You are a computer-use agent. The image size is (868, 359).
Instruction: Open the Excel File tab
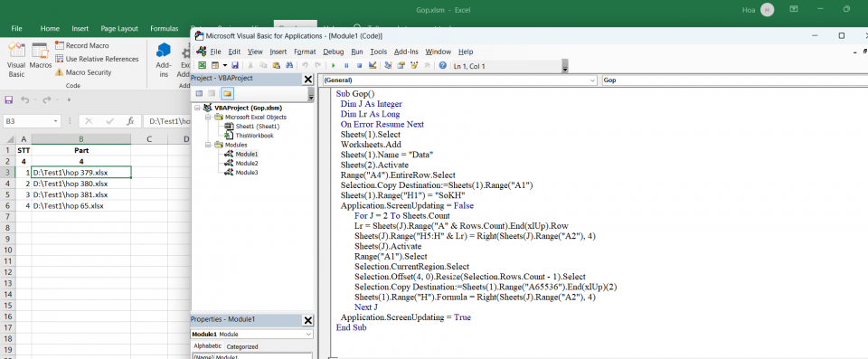16,28
